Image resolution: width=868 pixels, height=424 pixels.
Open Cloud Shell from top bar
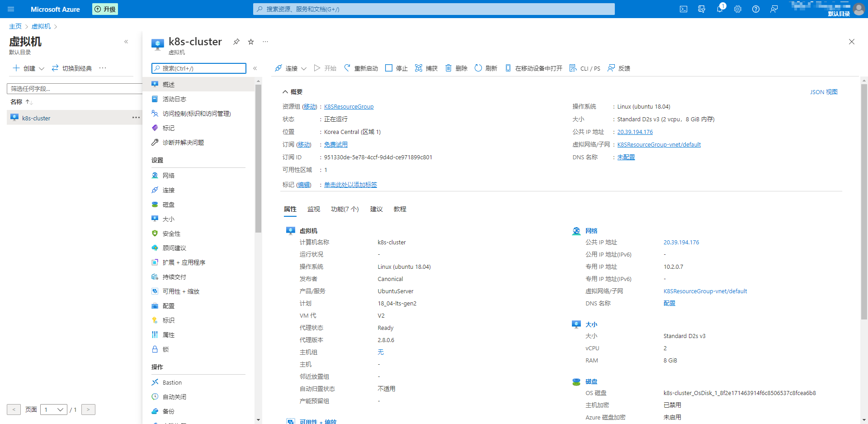684,9
